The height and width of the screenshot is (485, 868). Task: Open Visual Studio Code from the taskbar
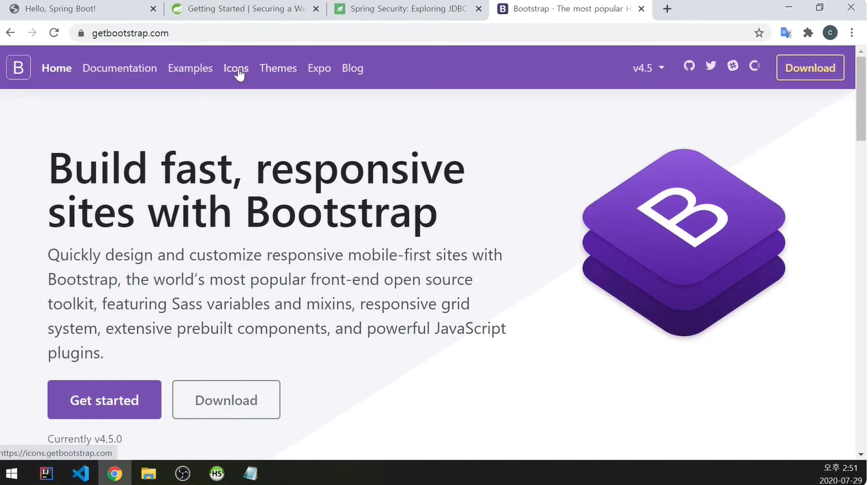[x=80, y=473]
